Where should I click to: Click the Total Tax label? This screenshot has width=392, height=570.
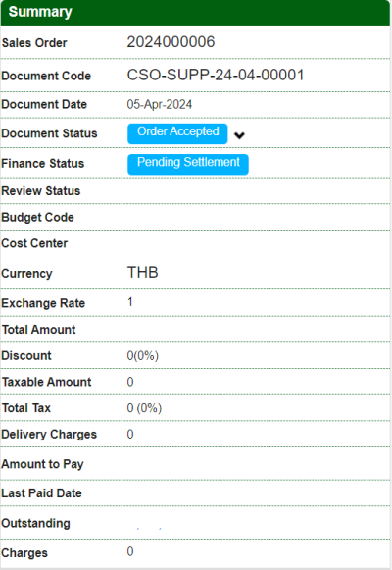coord(26,408)
